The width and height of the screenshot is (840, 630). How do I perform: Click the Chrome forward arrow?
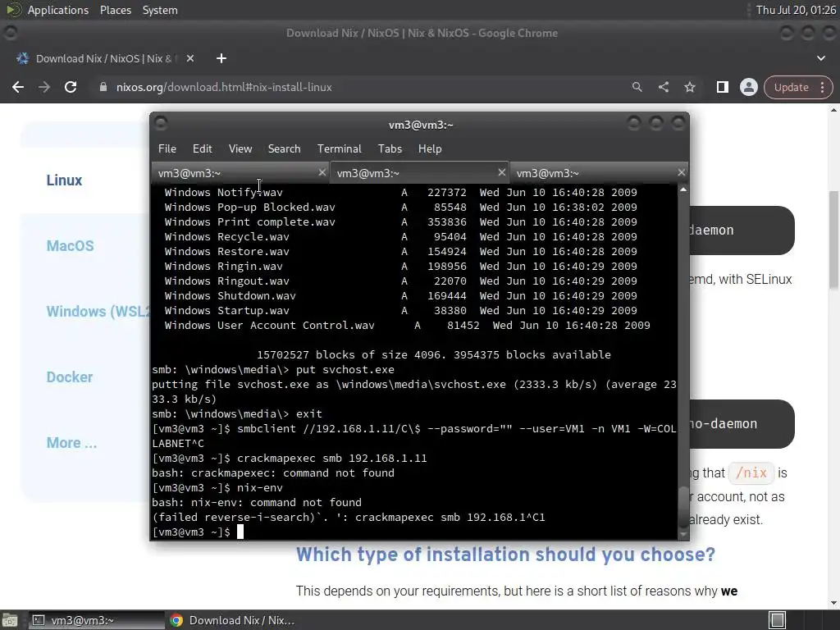(x=44, y=87)
